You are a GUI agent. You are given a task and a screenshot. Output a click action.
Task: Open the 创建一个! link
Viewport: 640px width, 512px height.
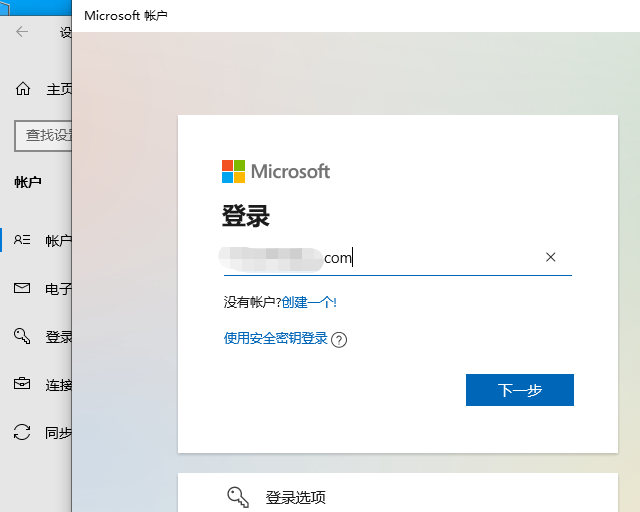pos(309,303)
